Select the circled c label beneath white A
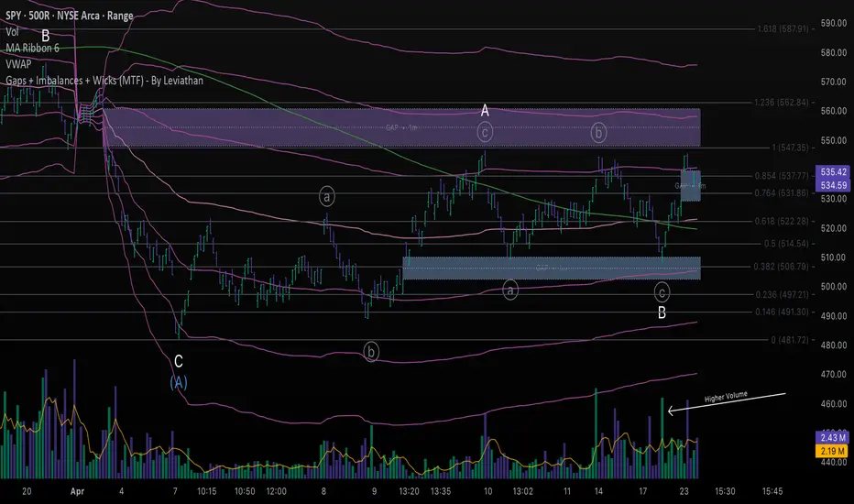 pyautogui.click(x=485, y=132)
